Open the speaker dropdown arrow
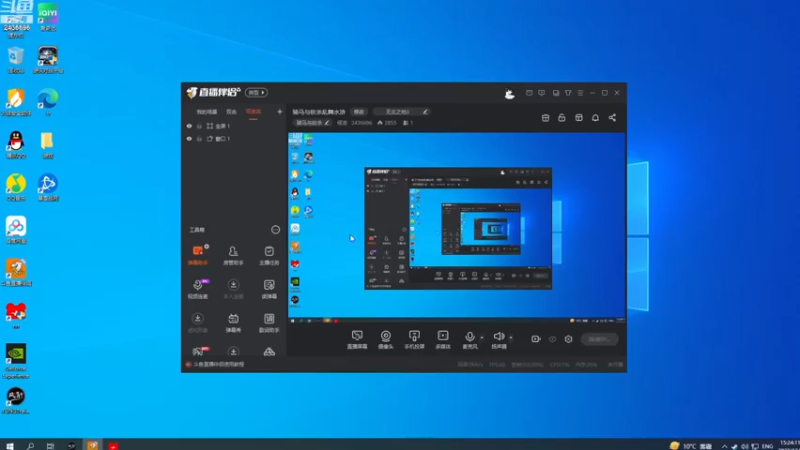800x450 pixels. tap(511, 337)
